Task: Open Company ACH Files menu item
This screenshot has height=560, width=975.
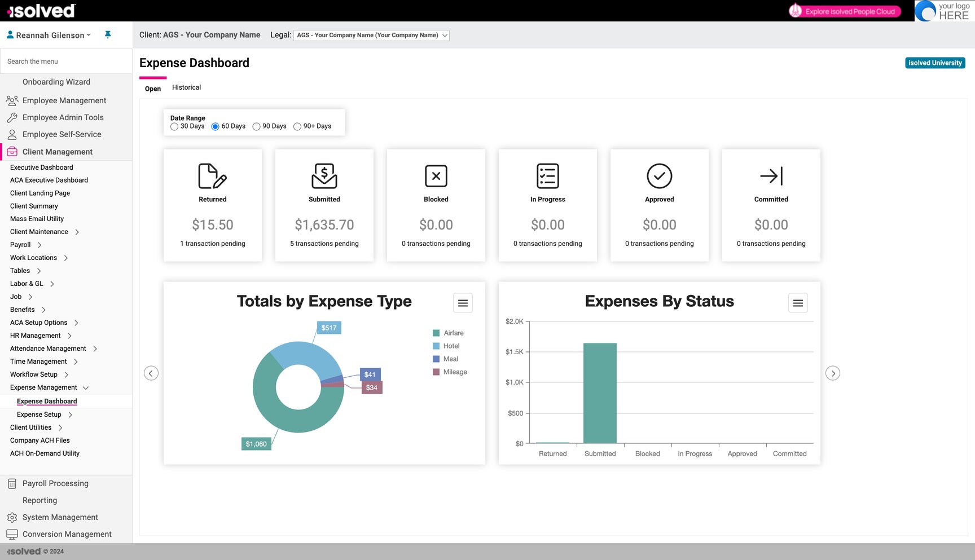Action: 40,440
